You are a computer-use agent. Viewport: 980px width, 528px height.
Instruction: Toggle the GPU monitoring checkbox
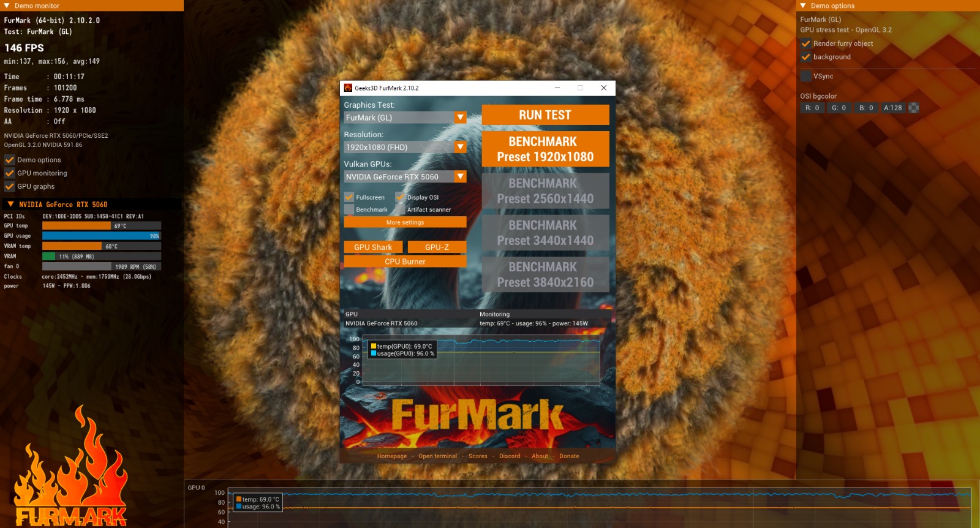click(x=10, y=173)
